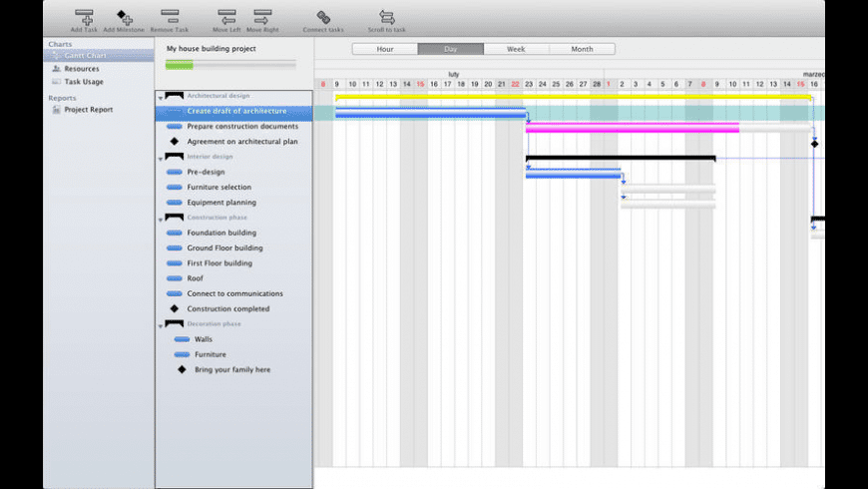This screenshot has width=868, height=489.
Task: Select the Pre-design task row
Action: pyautogui.click(x=234, y=173)
